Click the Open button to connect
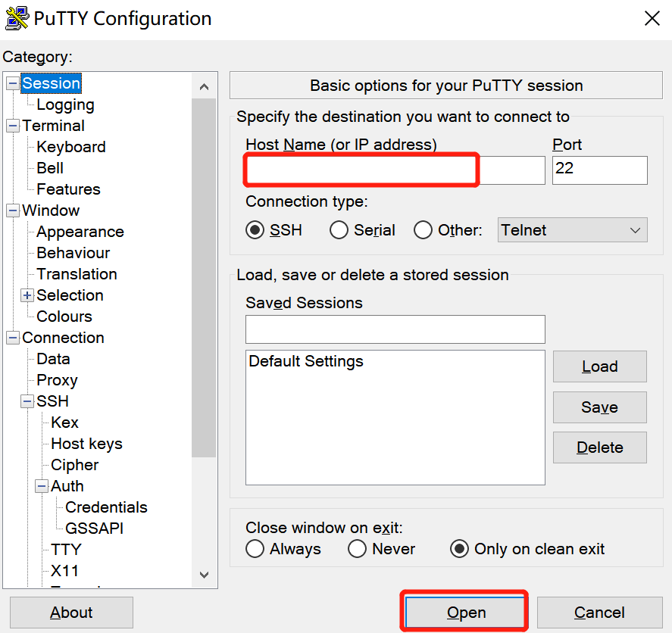This screenshot has width=672, height=633. tap(465, 613)
